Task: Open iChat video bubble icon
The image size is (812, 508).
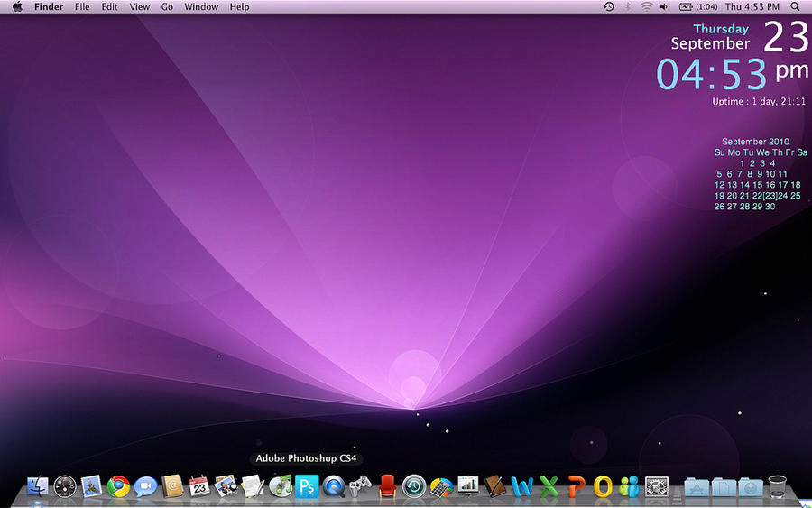Action: click(x=145, y=486)
